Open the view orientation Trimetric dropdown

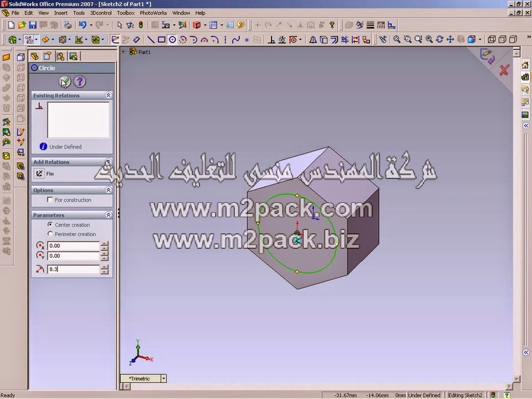coord(163,378)
